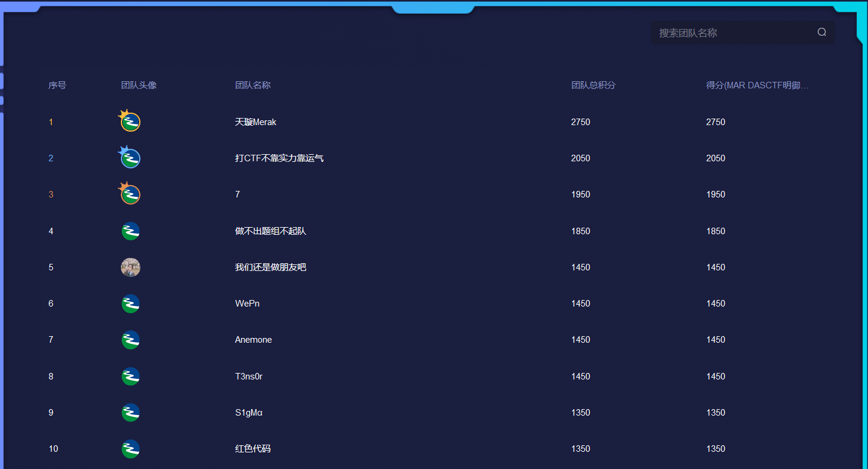Viewport: 868px width, 469px height.
Task: Click the avatar of 做不出题组不起队
Action: click(x=130, y=231)
